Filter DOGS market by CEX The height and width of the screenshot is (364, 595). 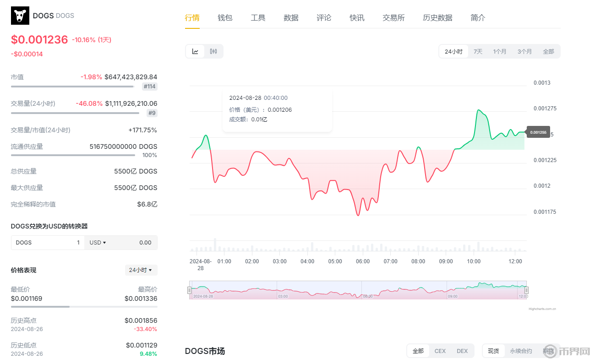pos(440,351)
